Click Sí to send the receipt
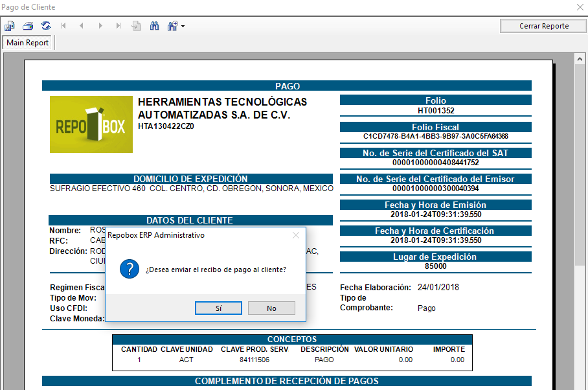 click(x=219, y=308)
